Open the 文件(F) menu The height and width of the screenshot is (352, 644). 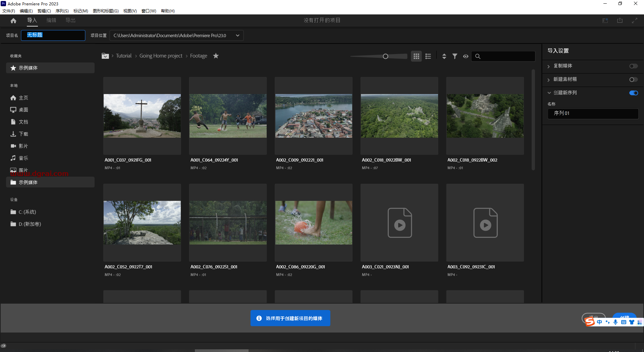(x=9, y=11)
